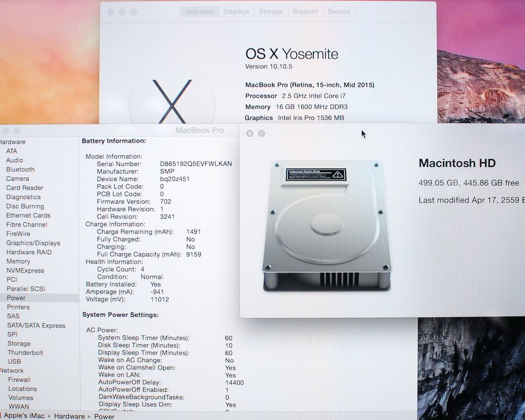The image size is (525, 420).
Task: Select Locations under Network
Action: 23,388
